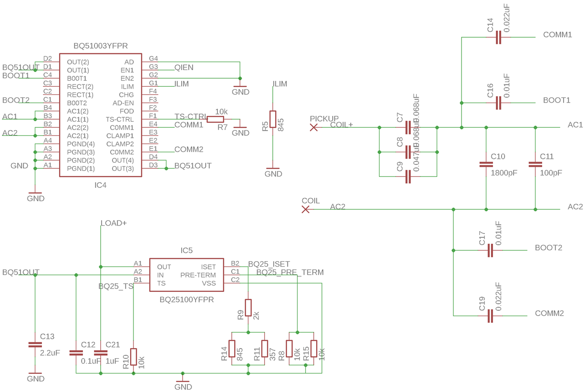Screen dimensions: 586x392
Task: Select capacitor C21 symbol (1uF)
Action: tap(101, 353)
